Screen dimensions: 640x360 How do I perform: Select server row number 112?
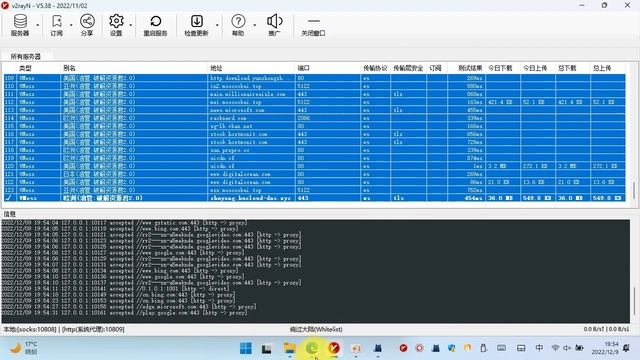click(314, 102)
